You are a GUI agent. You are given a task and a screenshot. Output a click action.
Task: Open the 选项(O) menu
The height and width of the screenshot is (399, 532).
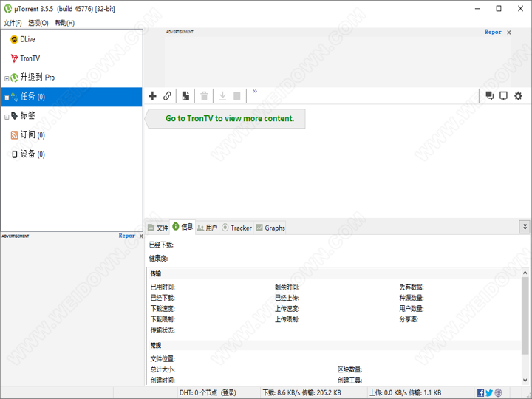click(38, 23)
